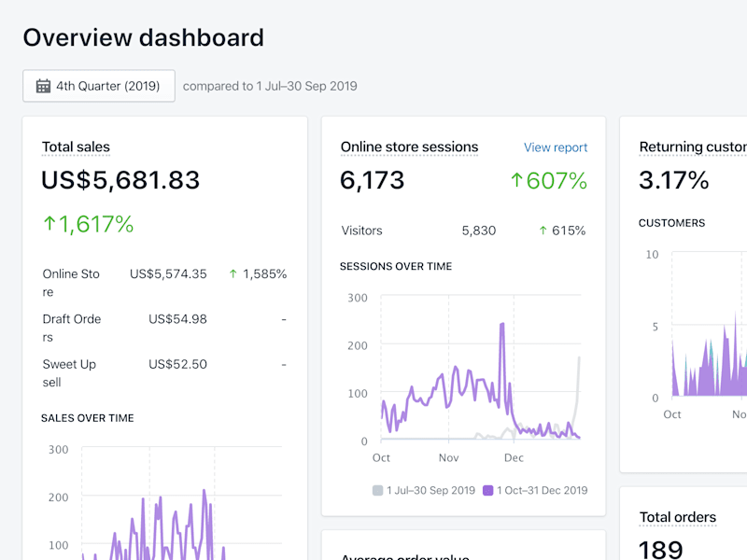Click the calendar icon in date button
This screenshot has width=747, height=560.
click(43, 86)
